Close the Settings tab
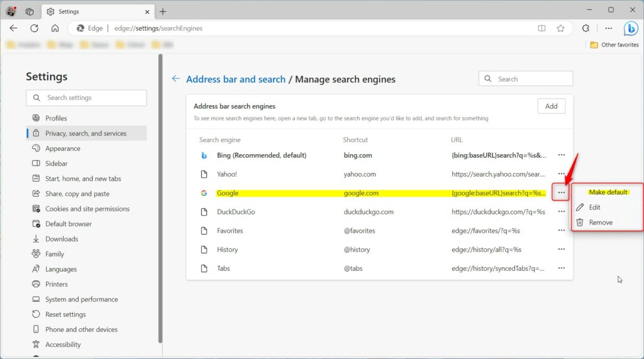Screen dimensions: 644x359 coord(147,12)
